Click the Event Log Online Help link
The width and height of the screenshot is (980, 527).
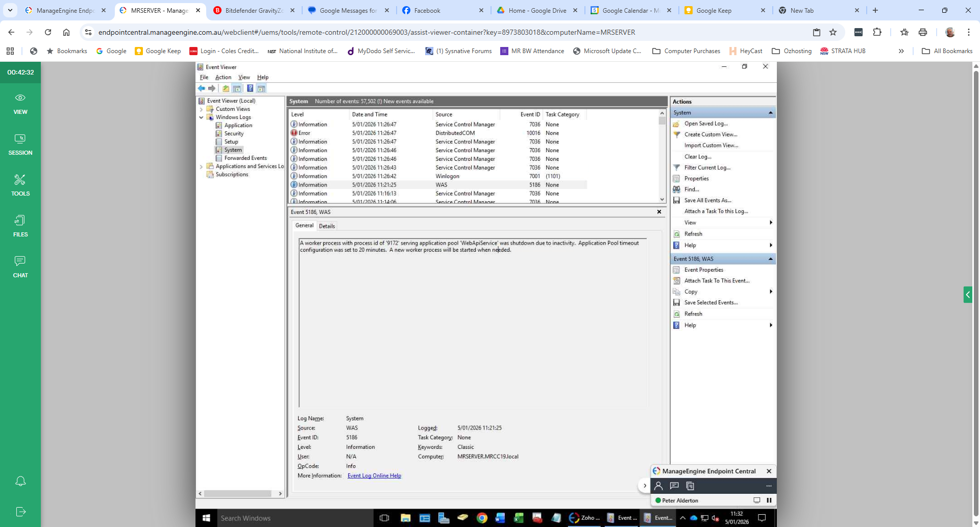(x=374, y=476)
